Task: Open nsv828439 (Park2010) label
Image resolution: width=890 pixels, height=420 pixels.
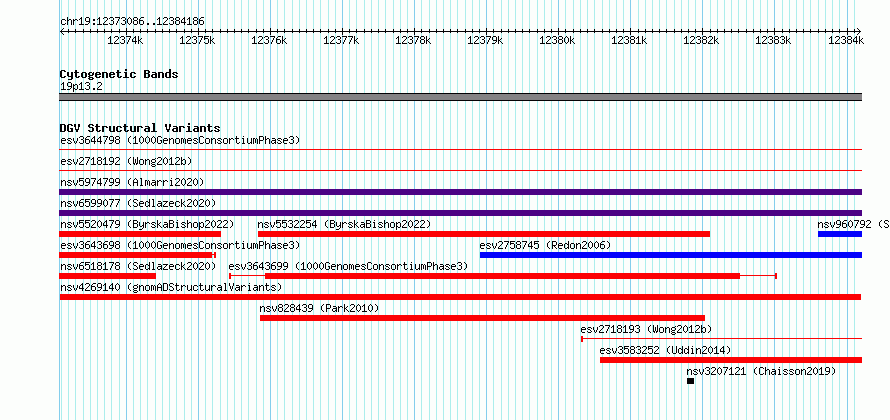Action: (319, 308)
